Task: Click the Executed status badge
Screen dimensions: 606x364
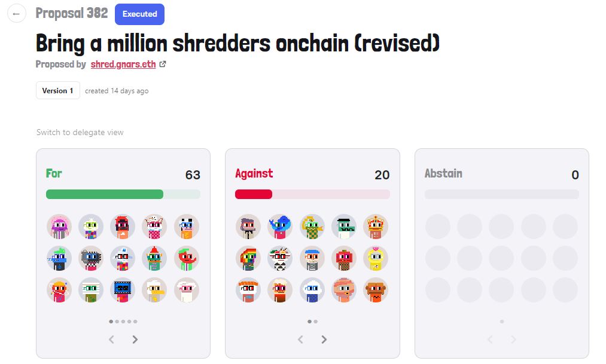Action: [x=139, y=14]
